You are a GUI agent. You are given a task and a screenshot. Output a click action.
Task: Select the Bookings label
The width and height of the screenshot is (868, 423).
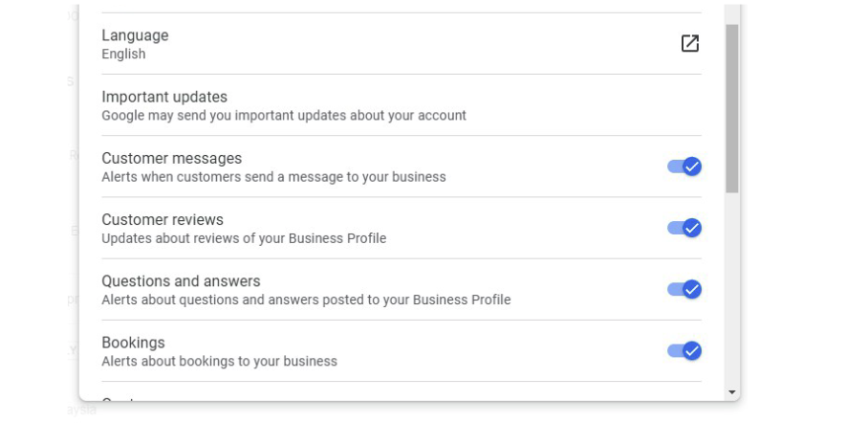point(133,343)
